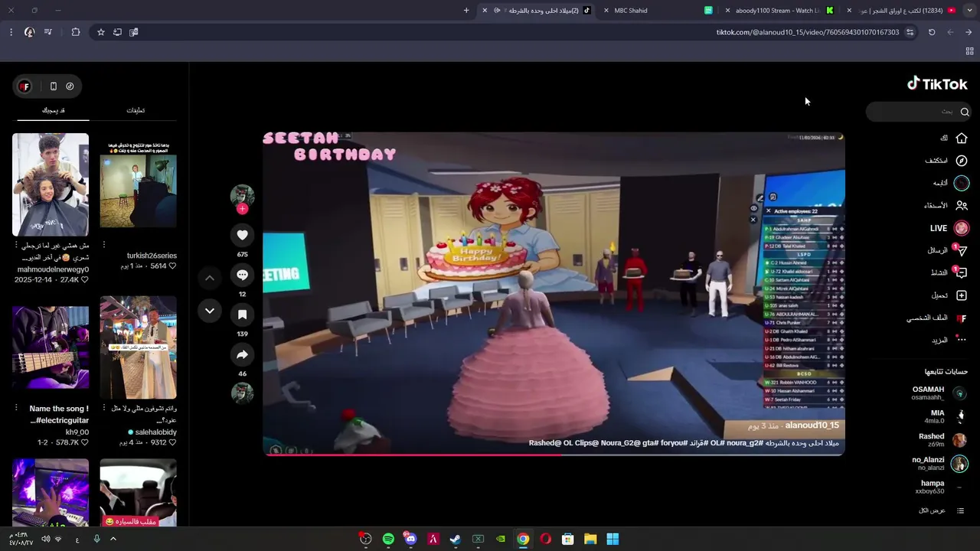Bookmark page with browser star icon
Screen dimensions: 980x551
tap(100, 32)
